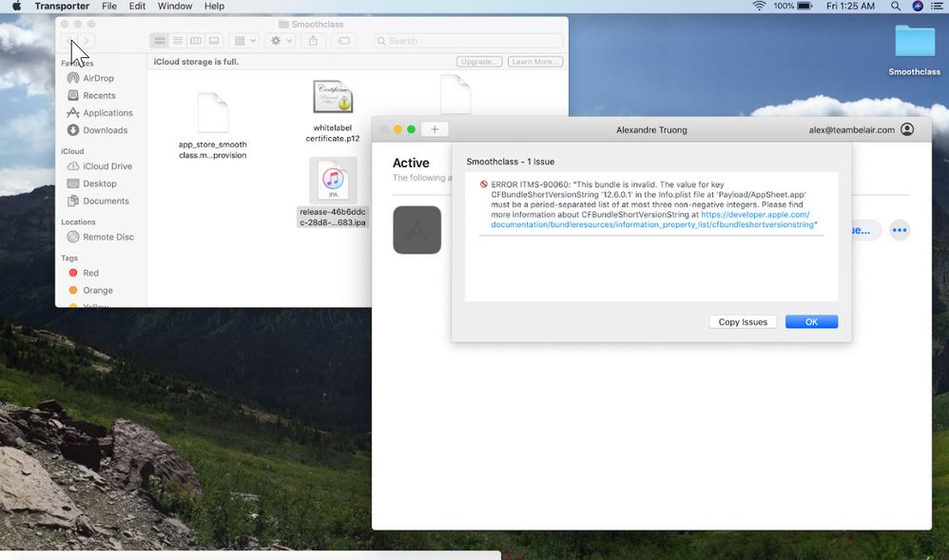Open the Smoothclass desktop folder

915,50
